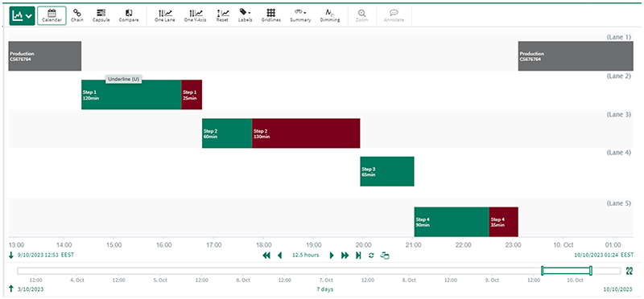Toggle One Y-Axis display
Screen dimensions: 644x299
(x=195, y=15)
